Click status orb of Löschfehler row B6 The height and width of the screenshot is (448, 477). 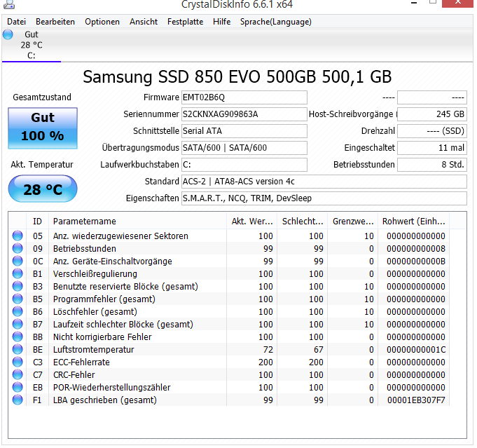point(18,311)
